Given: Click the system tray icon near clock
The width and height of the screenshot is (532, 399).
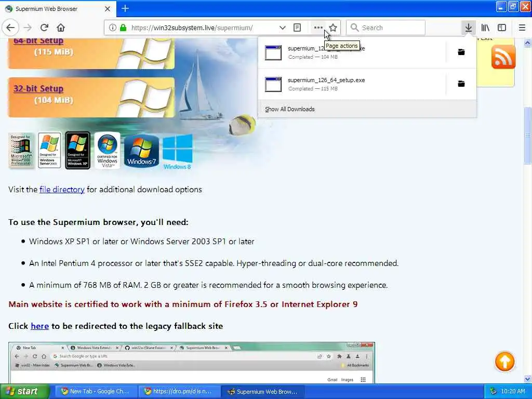Looking at the screenshot, I should pos(494,392).
